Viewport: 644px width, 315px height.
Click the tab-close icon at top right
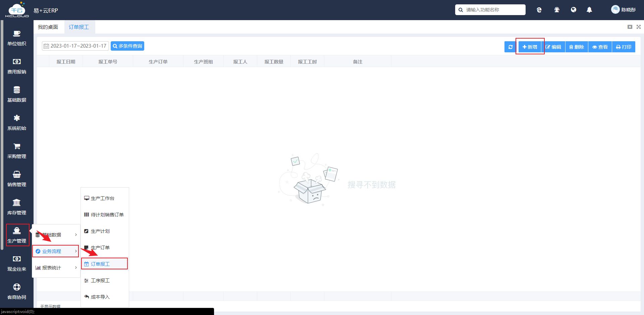(x=630, y=27)
